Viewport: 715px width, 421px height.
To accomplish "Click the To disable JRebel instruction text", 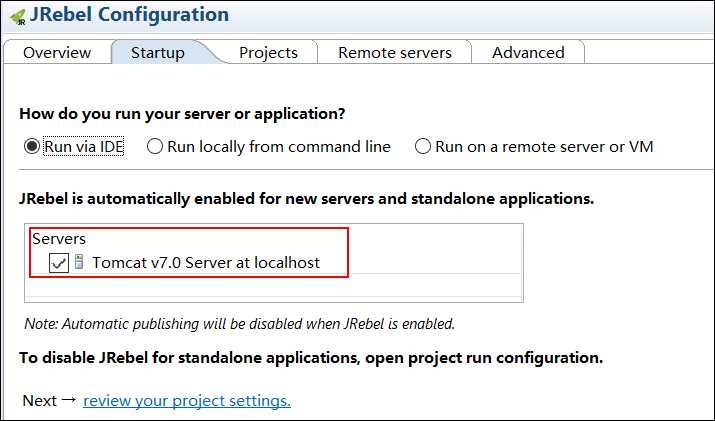I will [311, 358].
